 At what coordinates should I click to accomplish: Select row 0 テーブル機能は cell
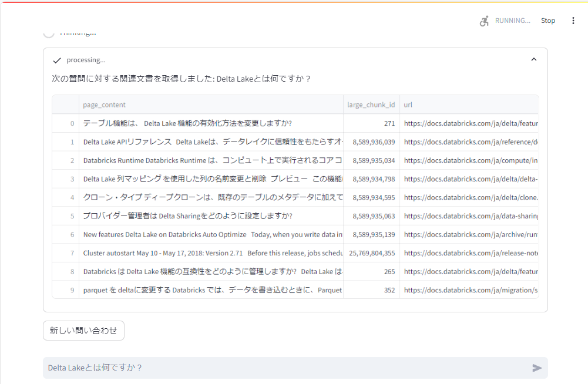[211, 123]
